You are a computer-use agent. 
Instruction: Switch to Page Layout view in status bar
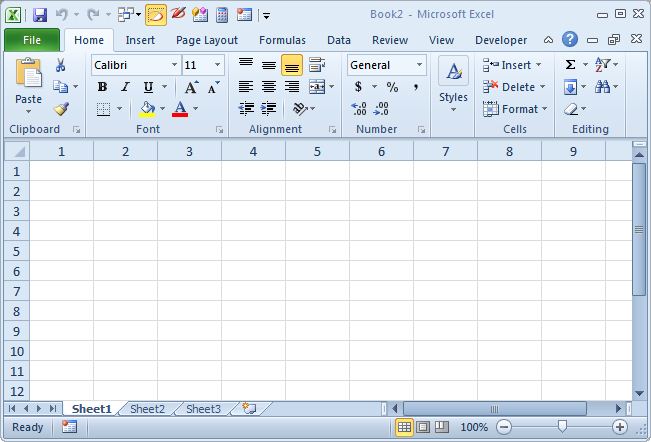point(423,427)
